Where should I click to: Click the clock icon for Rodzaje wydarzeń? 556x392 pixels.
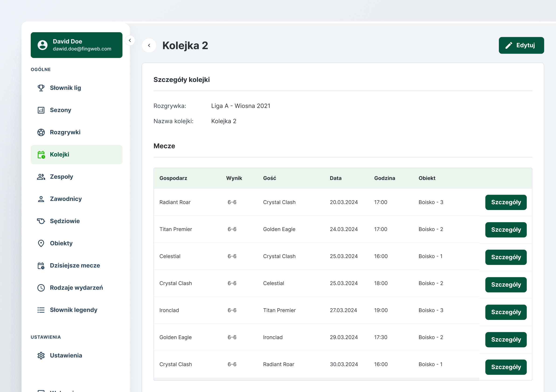tap(41, 288)
